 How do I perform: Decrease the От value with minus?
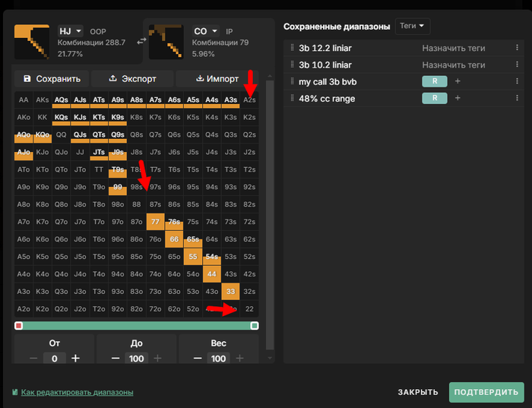(x=33, y=359)
